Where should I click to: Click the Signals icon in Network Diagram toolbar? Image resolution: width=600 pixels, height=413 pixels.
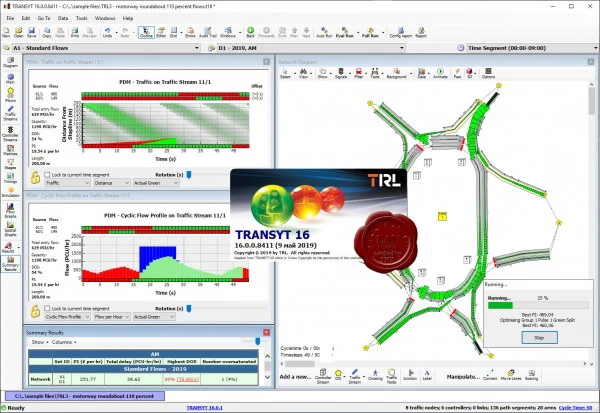[341, 73]
